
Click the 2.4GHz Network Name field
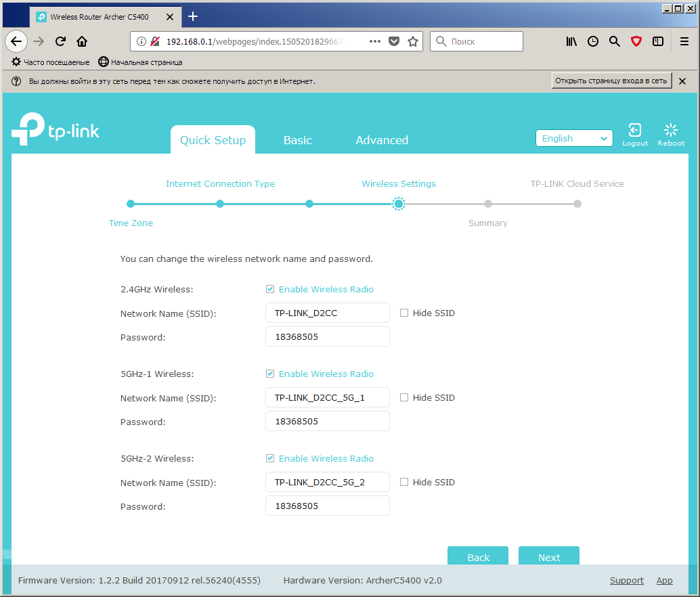[x=328, y=313]
